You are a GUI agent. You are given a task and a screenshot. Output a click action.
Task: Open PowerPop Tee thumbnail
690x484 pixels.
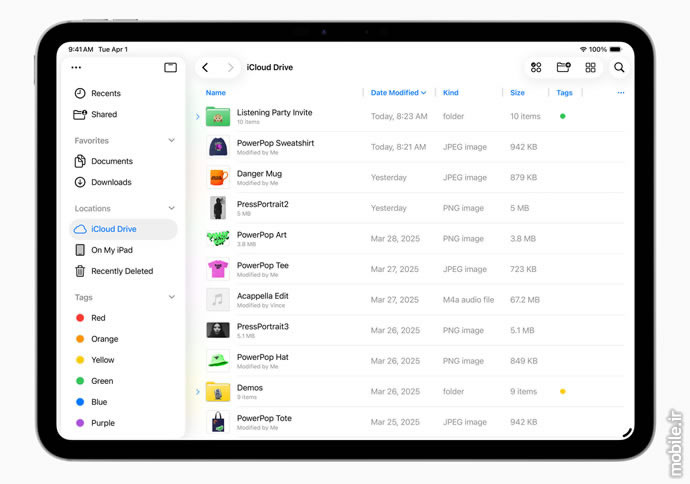[x=218, y=269]
